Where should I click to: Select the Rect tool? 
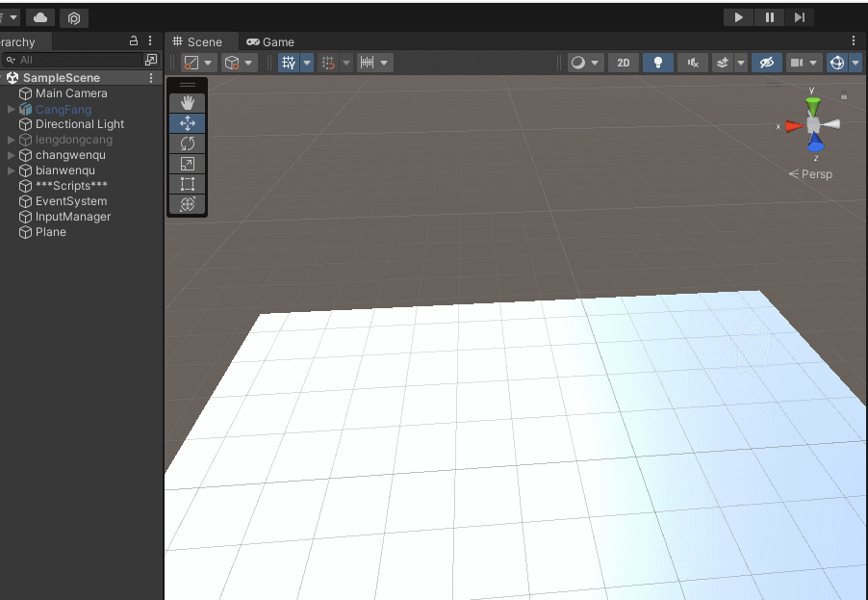187,184
